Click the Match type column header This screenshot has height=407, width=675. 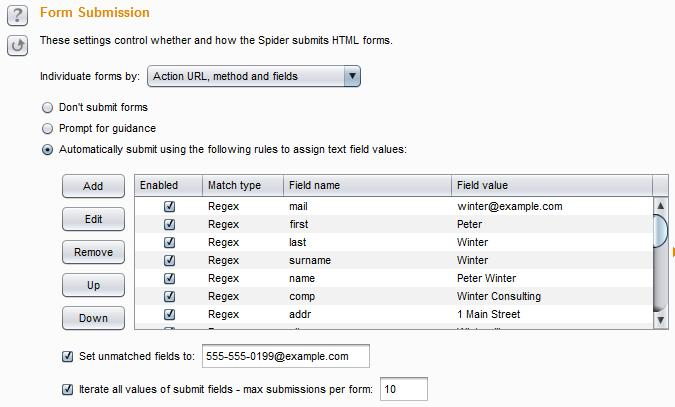[x=240, y=185]
